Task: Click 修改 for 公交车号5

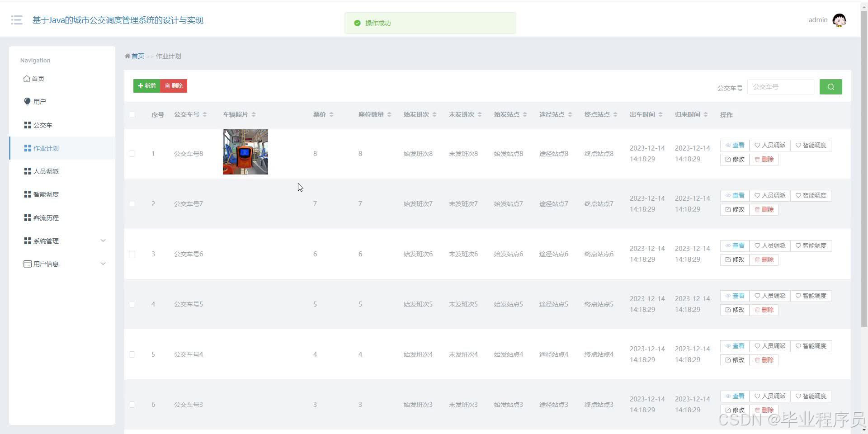Action: (735, 310)
